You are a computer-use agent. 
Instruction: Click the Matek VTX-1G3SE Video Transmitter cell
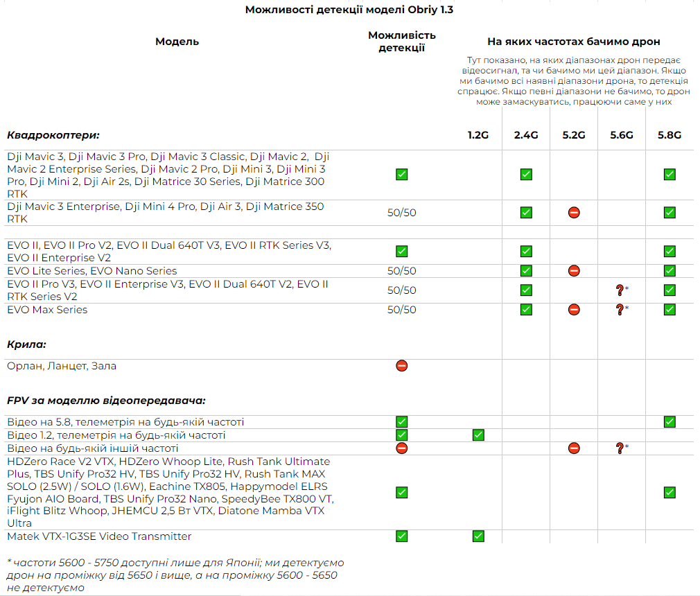pyautogui.click(x=99, y=536)
